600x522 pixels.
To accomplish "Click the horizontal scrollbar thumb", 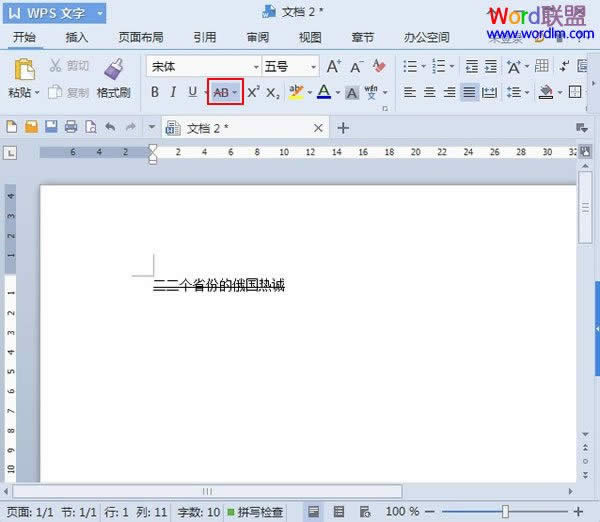I will (x=207, y=491).
